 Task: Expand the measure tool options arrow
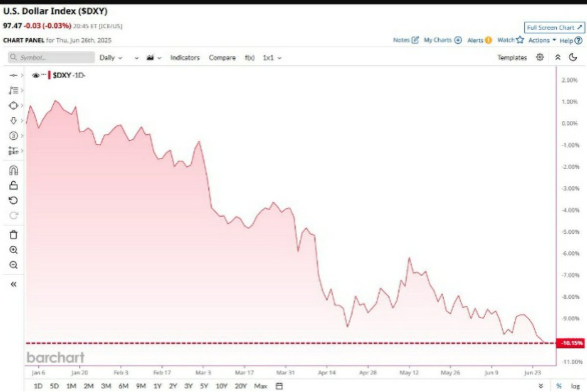pyautogui.click(x=22, y=151)
